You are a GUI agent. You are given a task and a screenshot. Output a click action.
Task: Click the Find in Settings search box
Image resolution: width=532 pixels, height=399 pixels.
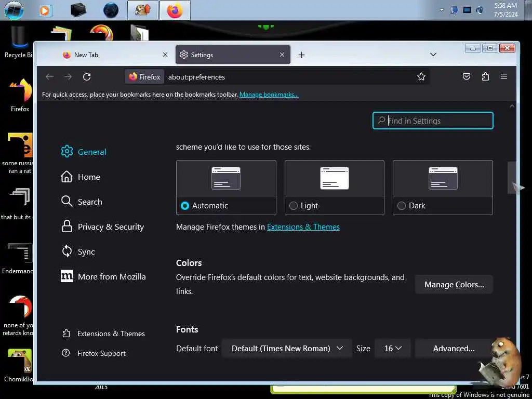(x=433, y=121)
